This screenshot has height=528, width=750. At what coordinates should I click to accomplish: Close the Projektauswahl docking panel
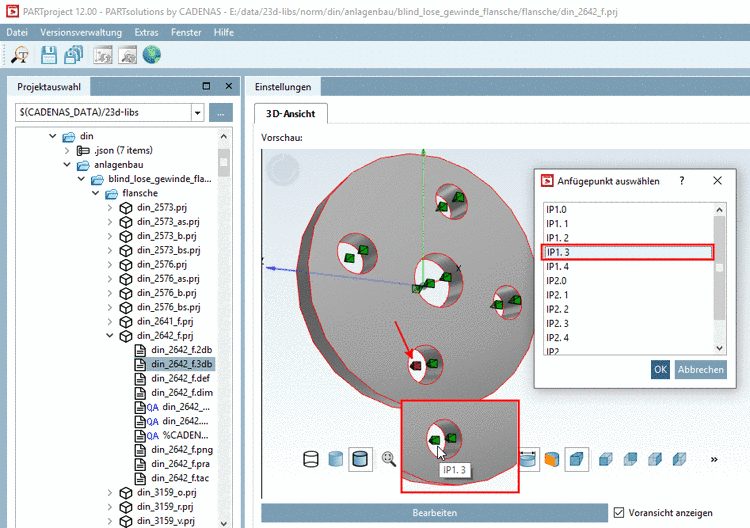pos(229,86)
